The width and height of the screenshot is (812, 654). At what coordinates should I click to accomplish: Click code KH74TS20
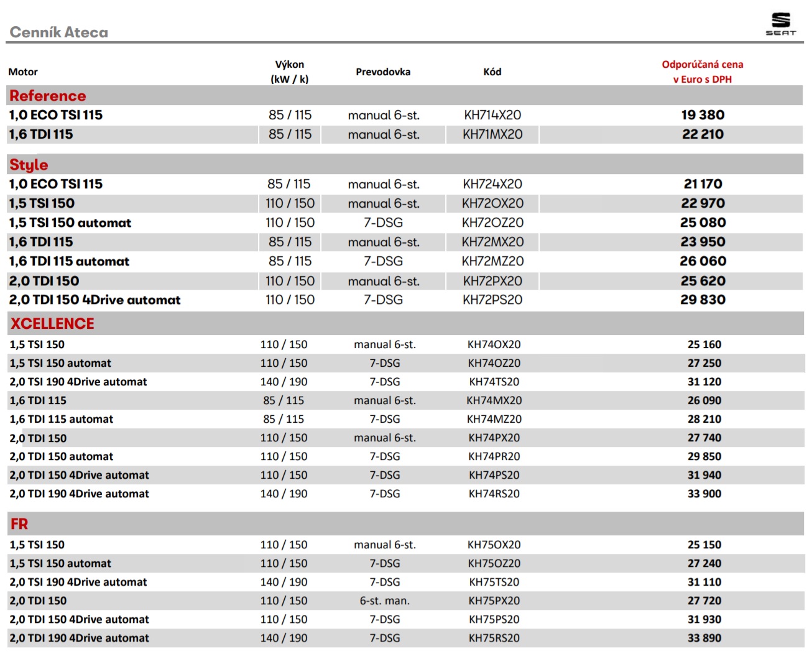click(494, 382)
